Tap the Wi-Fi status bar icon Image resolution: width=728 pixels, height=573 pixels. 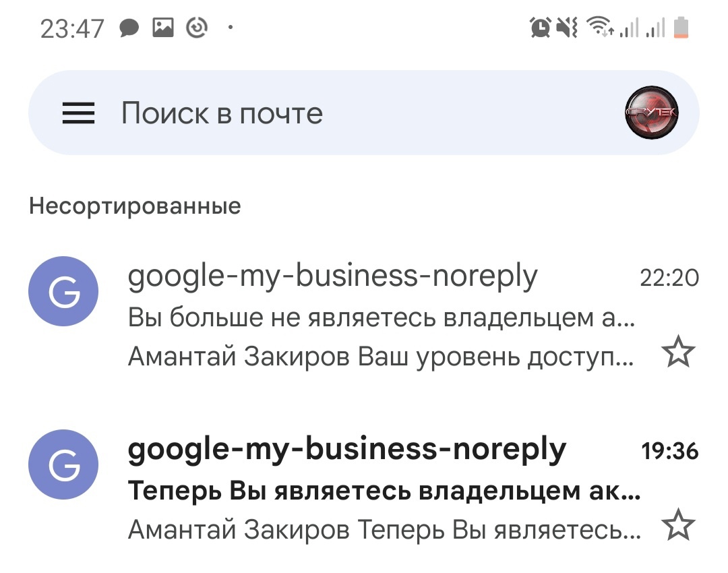(598, 28)
